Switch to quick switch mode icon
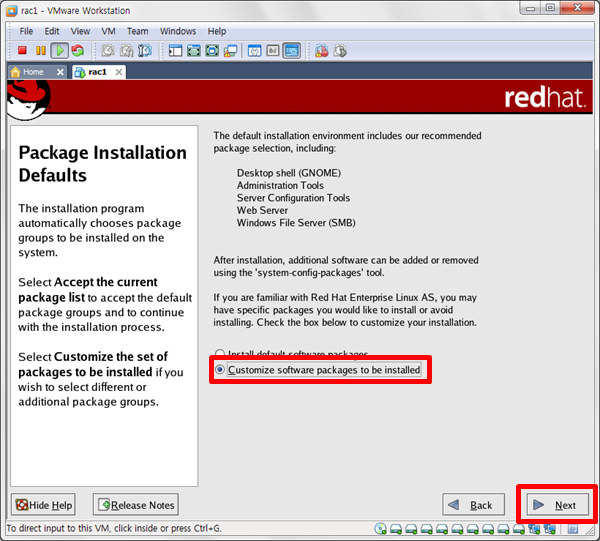 [194, 51]
